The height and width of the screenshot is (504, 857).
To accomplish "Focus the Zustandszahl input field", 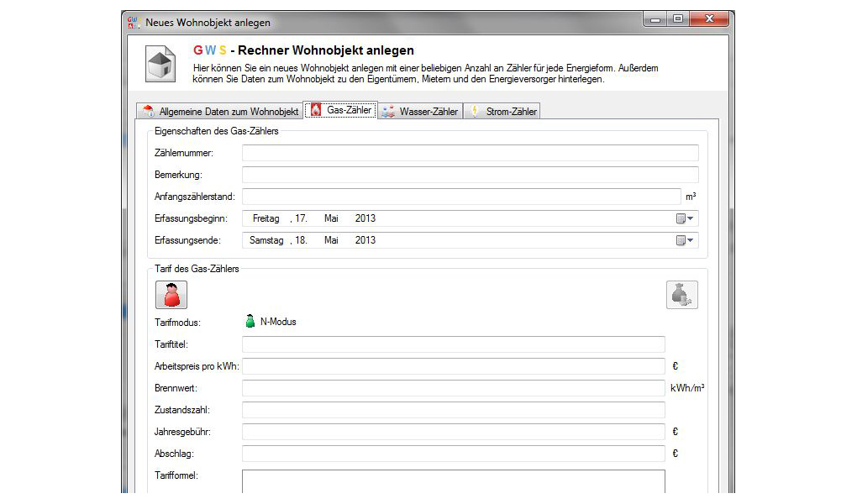I will coord(453,410).
